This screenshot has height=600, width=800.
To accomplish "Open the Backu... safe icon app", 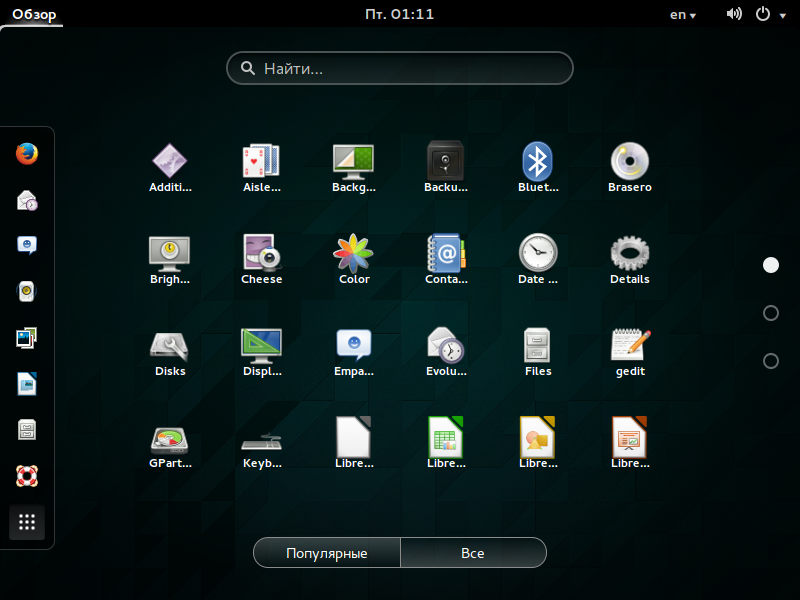I will pos(445,168).
